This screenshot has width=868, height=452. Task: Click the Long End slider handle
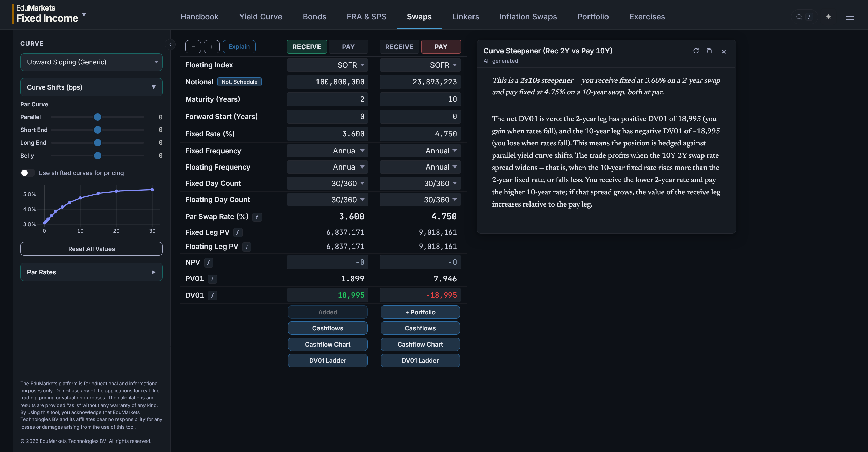pyautogui.click(x=97, y=143)
